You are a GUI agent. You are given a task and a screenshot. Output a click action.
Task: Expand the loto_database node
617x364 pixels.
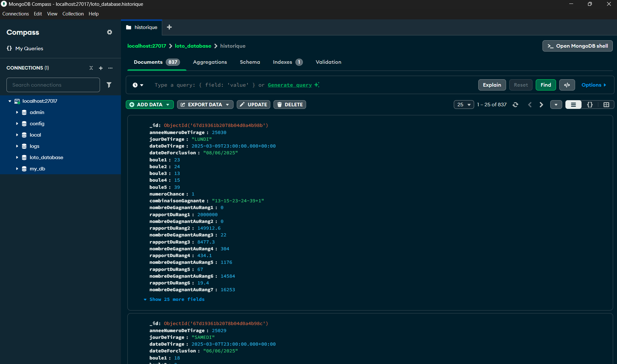click(17, 158)
